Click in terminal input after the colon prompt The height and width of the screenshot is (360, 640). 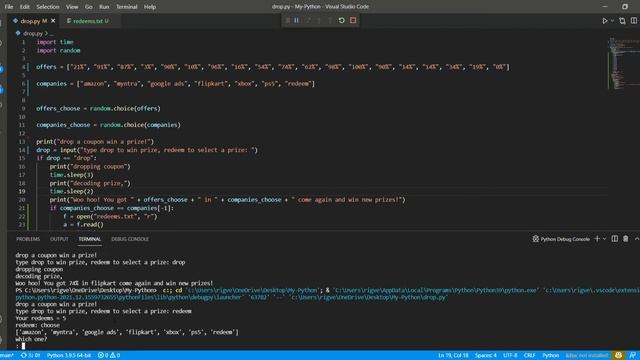pyautogui.click(x=23, y=346)
